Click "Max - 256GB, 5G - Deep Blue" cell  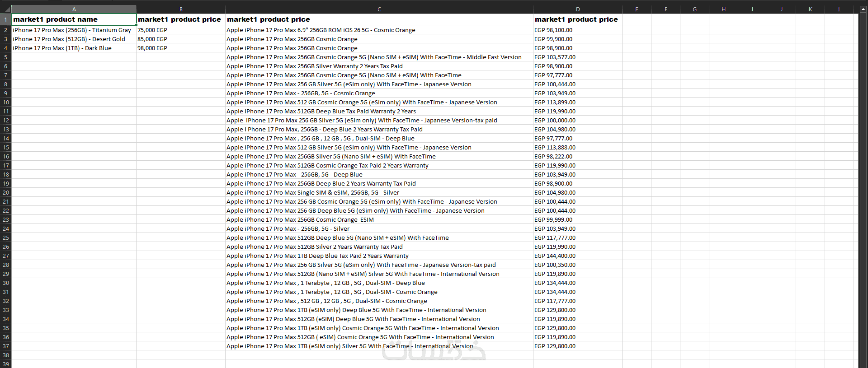(x=379, y=174)
